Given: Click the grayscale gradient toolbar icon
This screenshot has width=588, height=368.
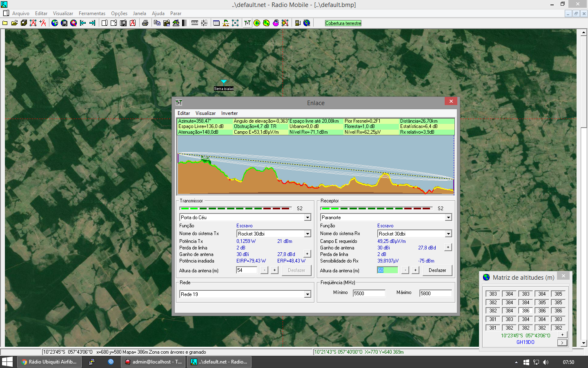Looking at the screenshot, I should click(x=185, y=23).
